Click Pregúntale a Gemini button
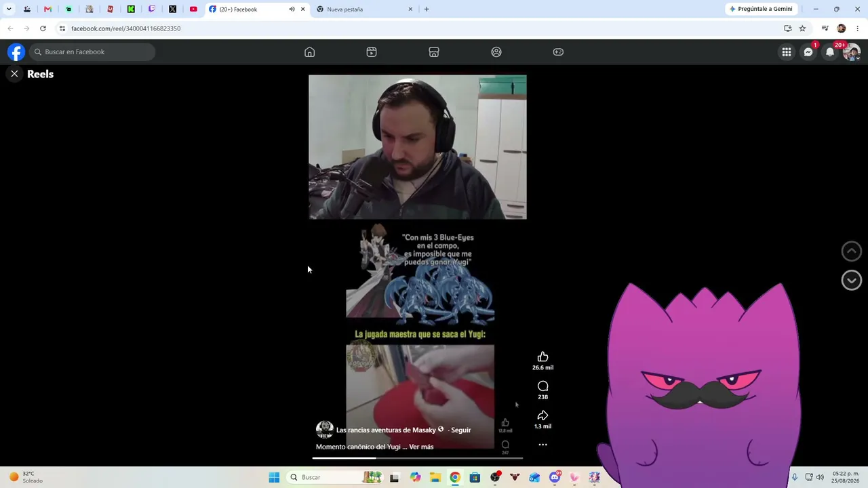This screenshot has height=488, width=868. 761,9
